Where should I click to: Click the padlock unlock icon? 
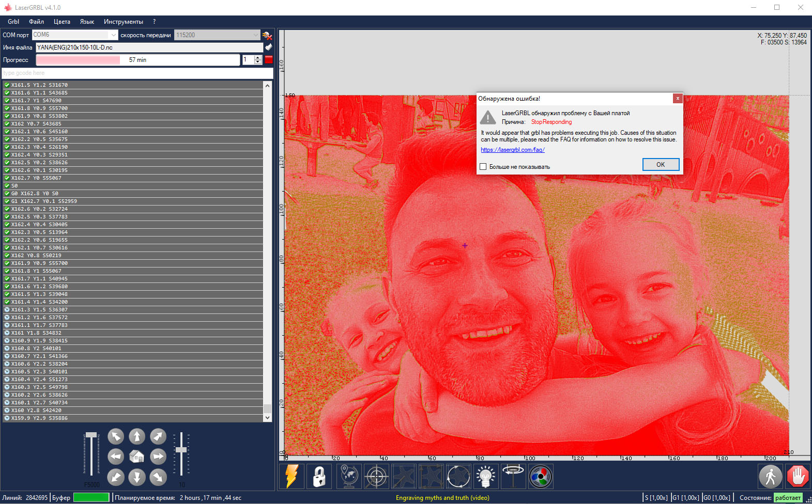pyautogui.click(x=319, y=476)
